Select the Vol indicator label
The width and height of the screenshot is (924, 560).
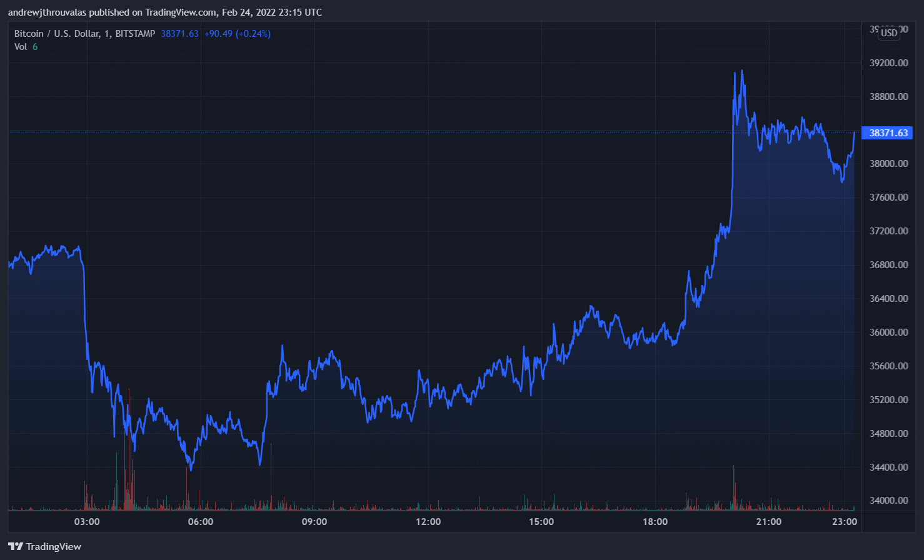pos(21,47)
